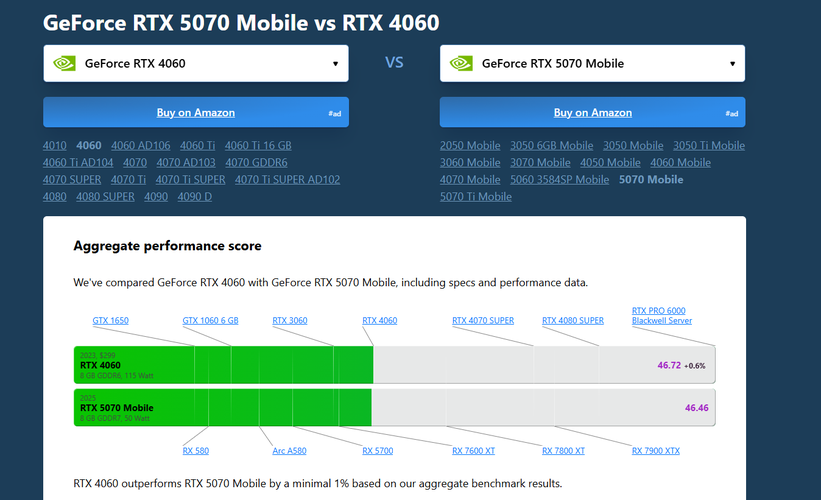Click the Aggregate performance score heading
Viewport: 821px width, 500px height.
tap(168, 246)
